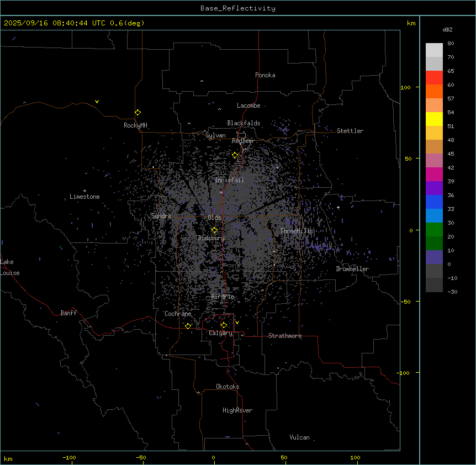Select the yellow diamond marker between Olds and Didsbury
The image size is (476, 465).
[214, 230]
